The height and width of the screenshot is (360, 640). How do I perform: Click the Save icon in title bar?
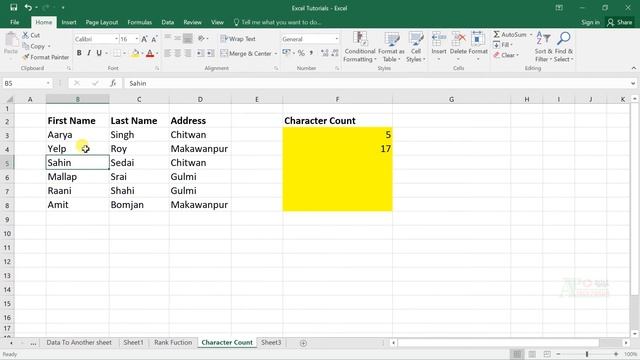13,7
